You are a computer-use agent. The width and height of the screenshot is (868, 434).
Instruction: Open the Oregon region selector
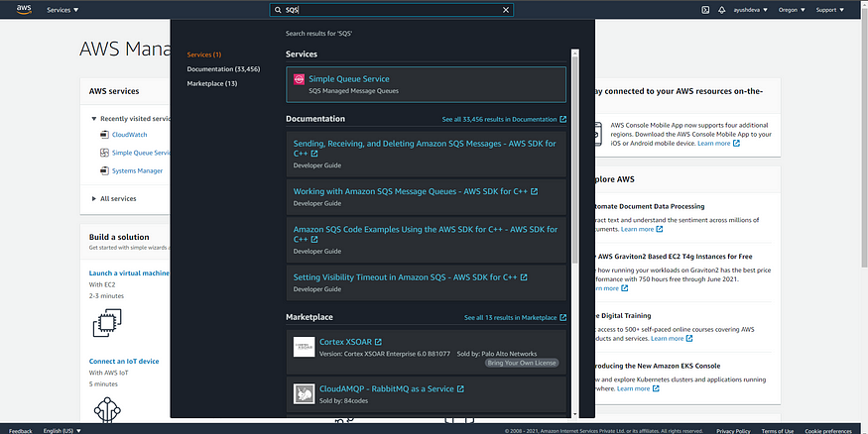pyautogui.click(x=792, y=10)
